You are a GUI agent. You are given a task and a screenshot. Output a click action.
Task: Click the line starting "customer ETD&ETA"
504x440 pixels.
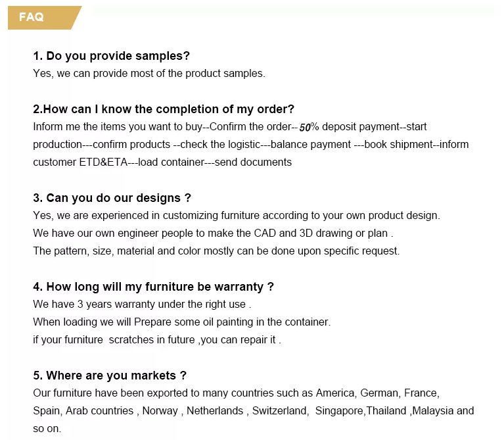point(162,162)
